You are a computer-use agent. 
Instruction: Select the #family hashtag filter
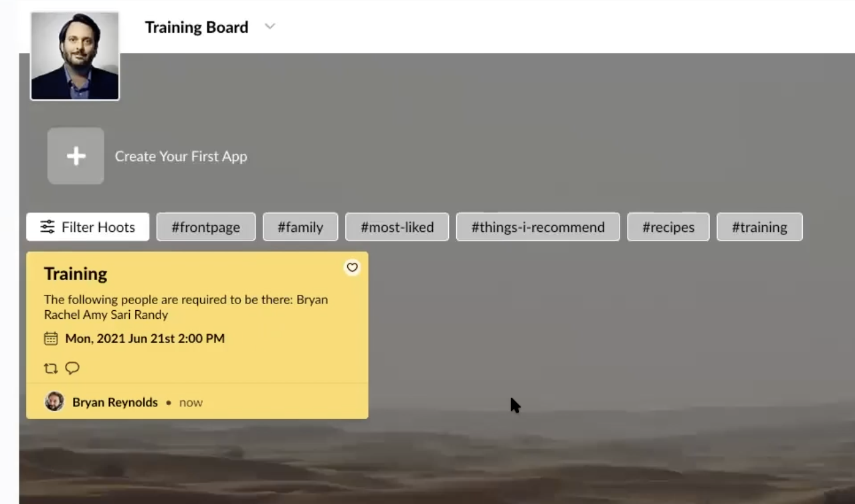(x=300, y=227)
